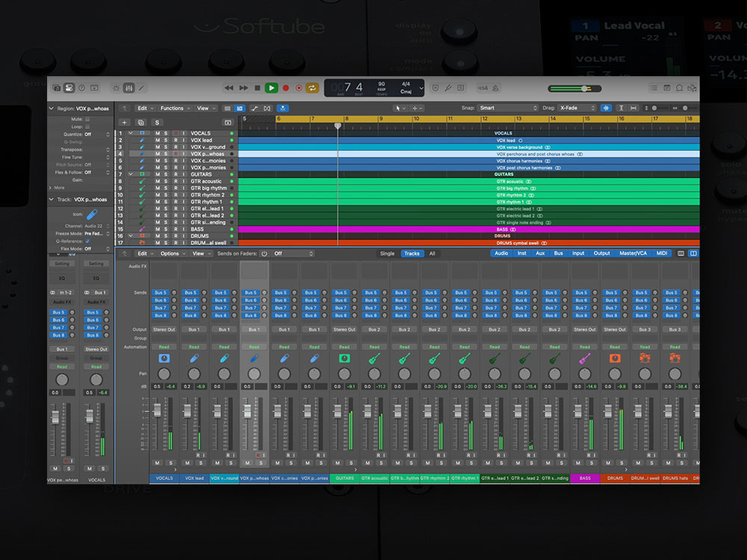Click the duplicate track button
Viewport: 747px width, 560px height.
pos(140,122)
